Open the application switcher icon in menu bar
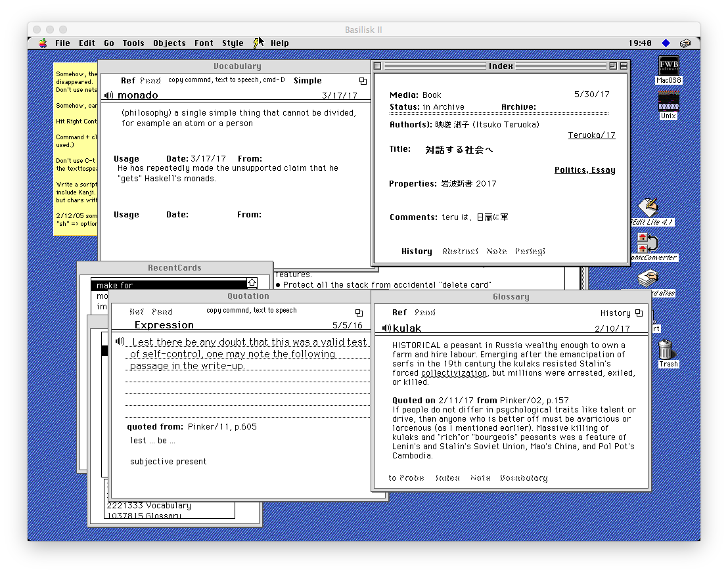This screenshot has height=574, width=728. [685, 43]
